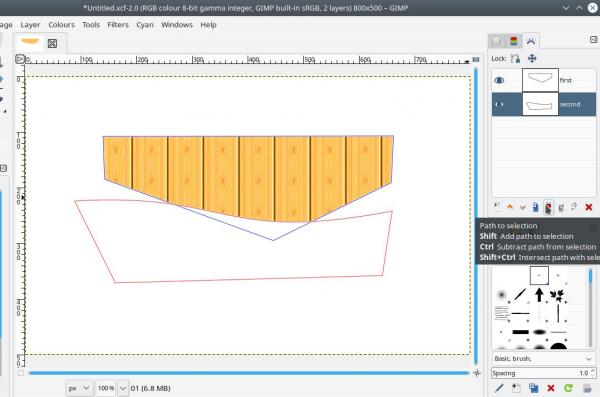Click the Selection to path button
600x397 pixels.
point(561,207)
